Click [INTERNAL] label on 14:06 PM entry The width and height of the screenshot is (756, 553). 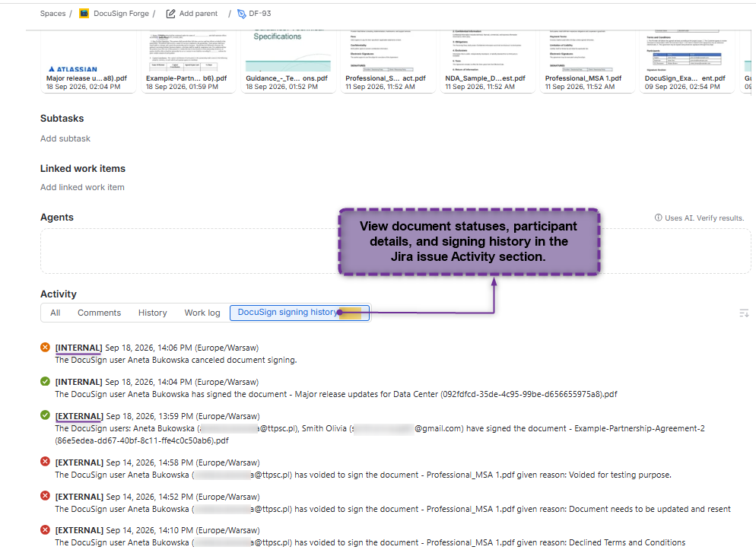tap(78, 348)
